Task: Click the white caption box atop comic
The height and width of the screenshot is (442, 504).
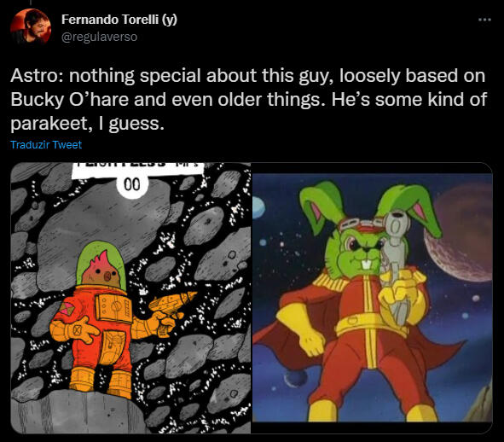Action: [x=138, y=170]
